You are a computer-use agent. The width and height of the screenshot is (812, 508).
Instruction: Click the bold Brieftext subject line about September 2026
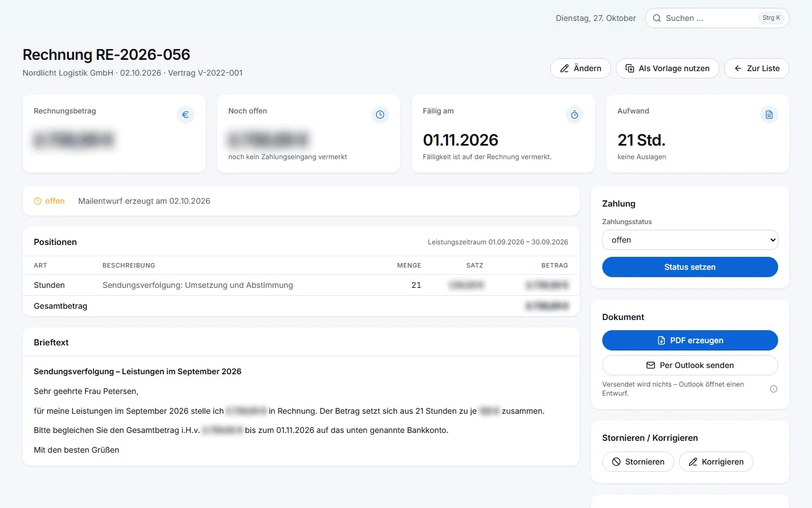[138, 371]
